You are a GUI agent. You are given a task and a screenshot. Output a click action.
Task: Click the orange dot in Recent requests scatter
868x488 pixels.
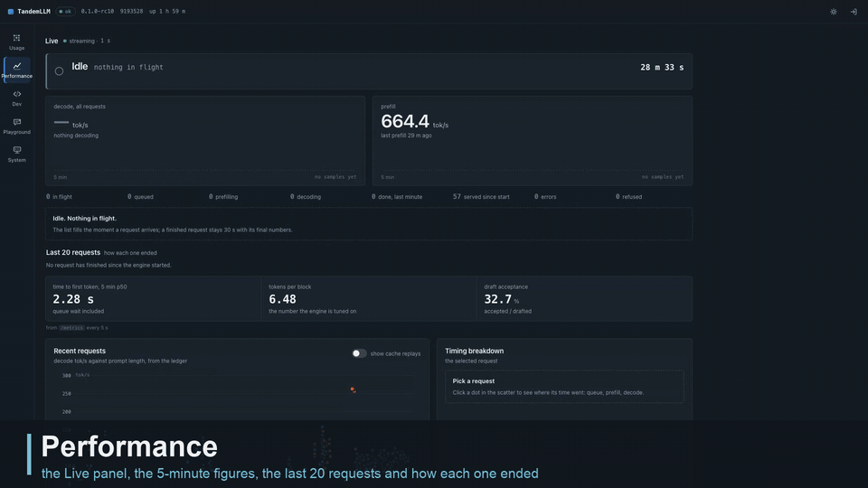click(x=353, y=389)
